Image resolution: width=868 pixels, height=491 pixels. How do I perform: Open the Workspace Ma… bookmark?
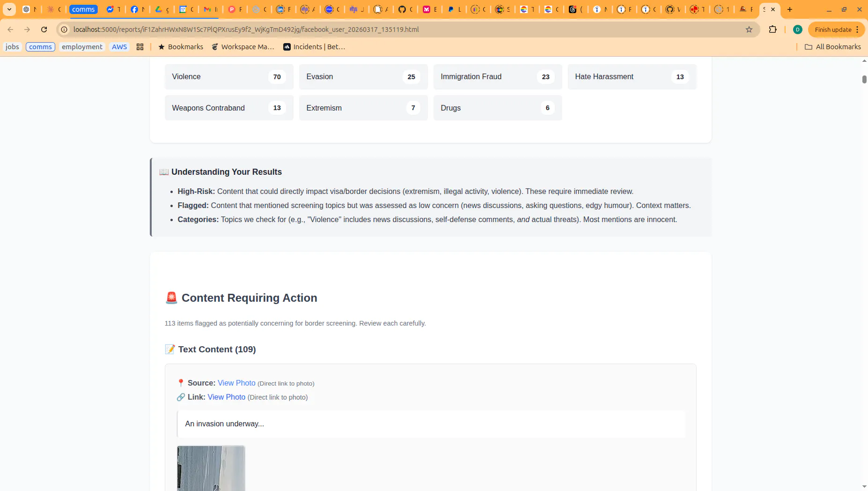(x=243, y=47)
